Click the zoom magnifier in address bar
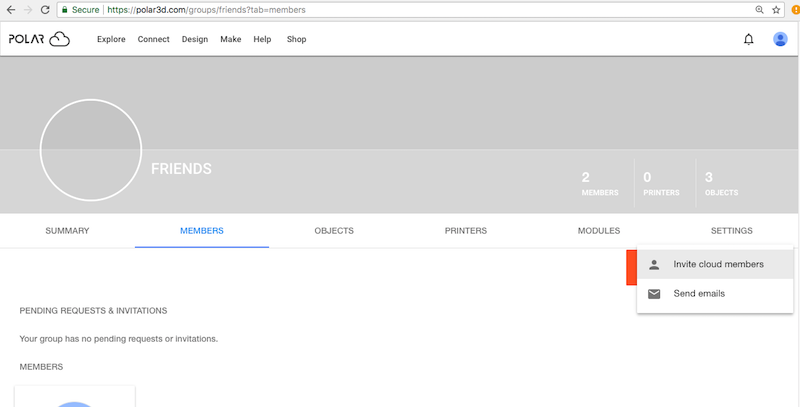 point(760,10)
